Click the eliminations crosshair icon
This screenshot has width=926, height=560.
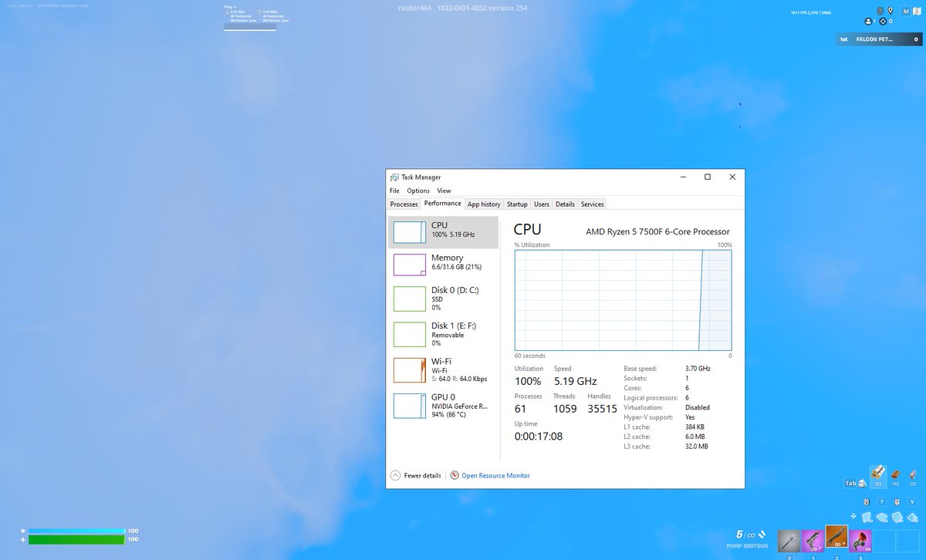(883, 22)
